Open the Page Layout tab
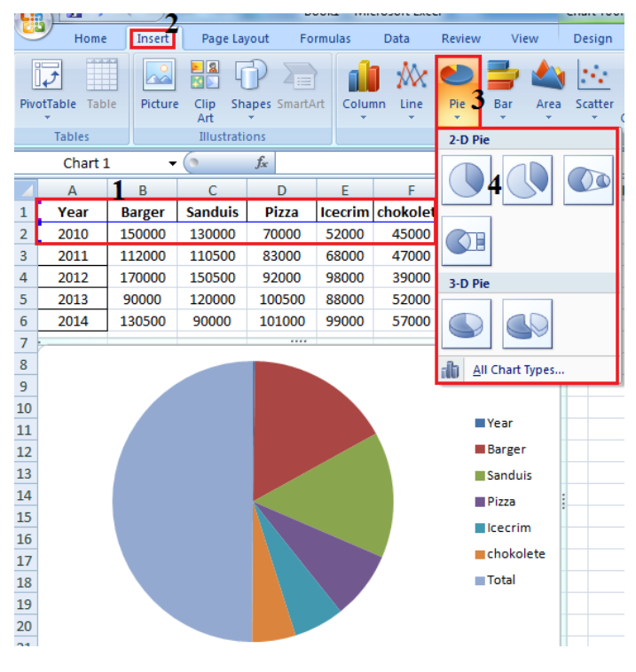This screenshot has height=672, width=636. [235, 39]
